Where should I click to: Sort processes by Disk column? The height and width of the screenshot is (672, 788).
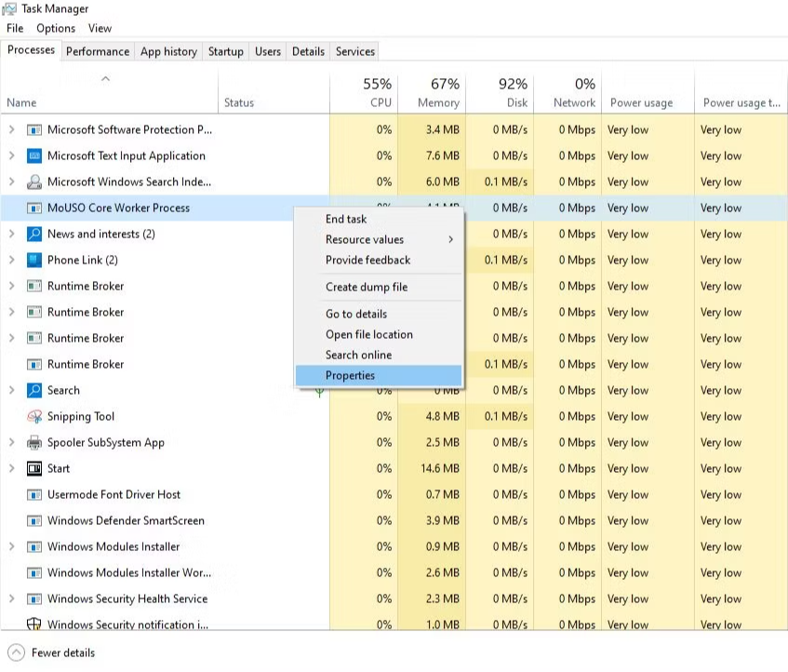[x=500, y=92]
